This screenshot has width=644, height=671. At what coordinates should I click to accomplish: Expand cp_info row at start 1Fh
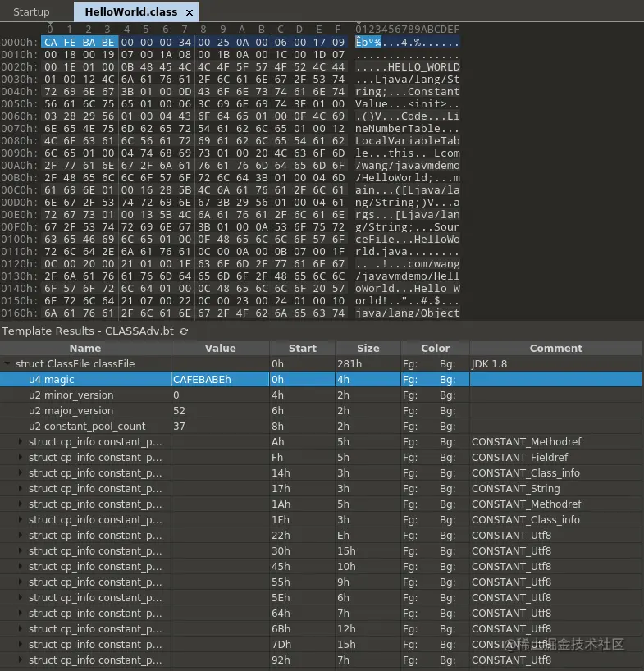21,519
